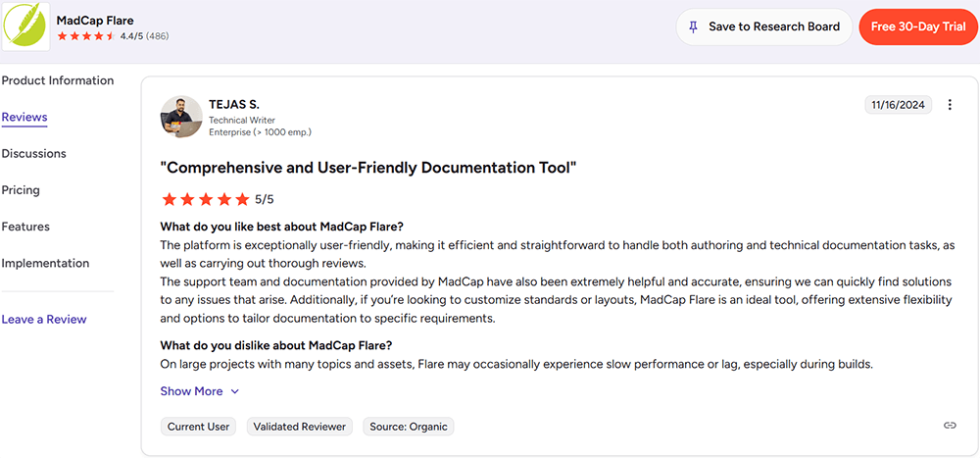Select the Reviews sidebar item
The image size is (980, 458).
click(24, 117)
